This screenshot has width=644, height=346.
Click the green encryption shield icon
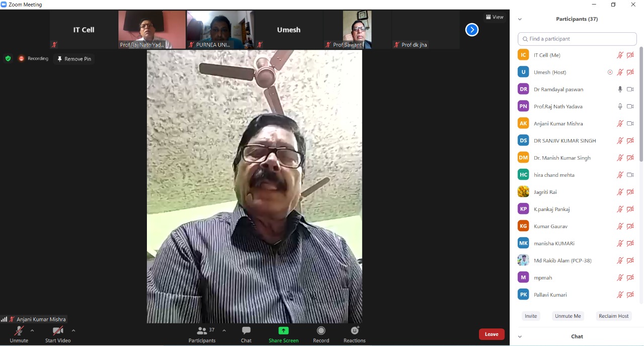pos(8,58)
